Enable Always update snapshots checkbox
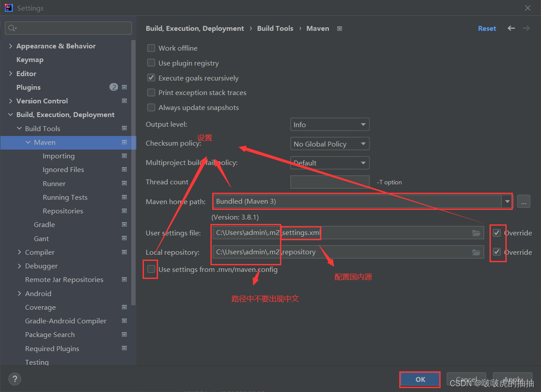 click(151, 107)
